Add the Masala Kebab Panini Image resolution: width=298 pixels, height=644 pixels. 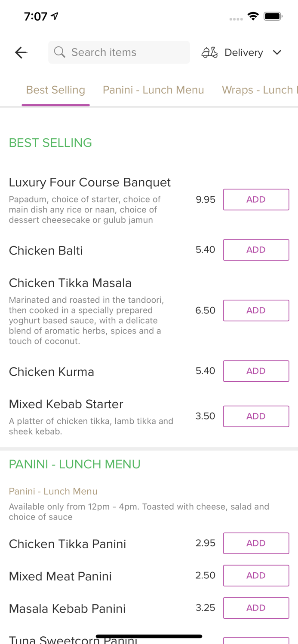pyautogui.click(x=256, y=608)
